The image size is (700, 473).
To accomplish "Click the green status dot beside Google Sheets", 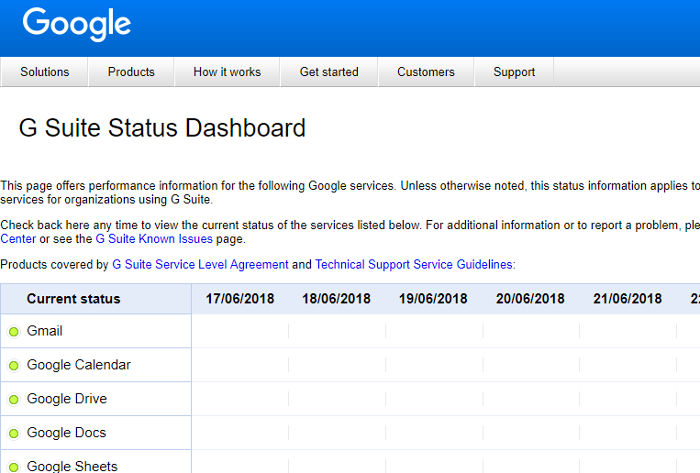I will (14, 467).
